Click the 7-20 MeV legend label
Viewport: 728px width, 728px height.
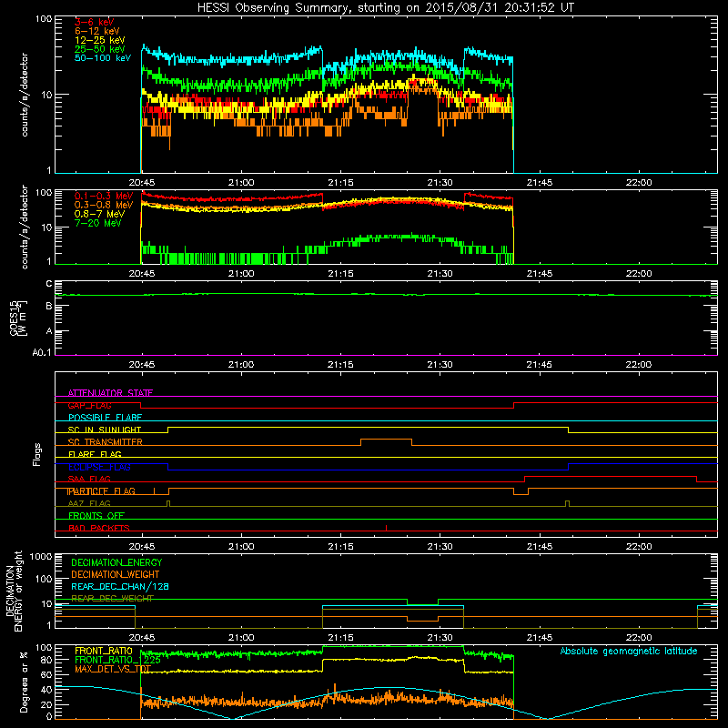pos(98,223)
